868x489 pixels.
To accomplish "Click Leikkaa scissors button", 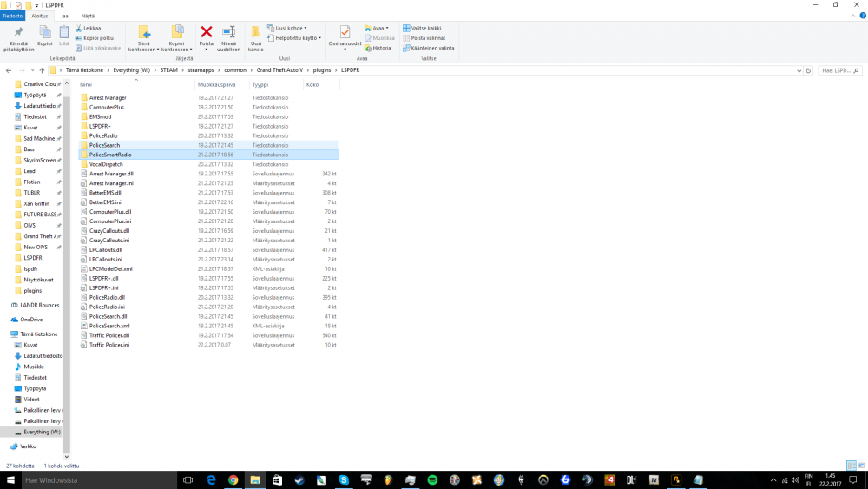I will (89, 29).
